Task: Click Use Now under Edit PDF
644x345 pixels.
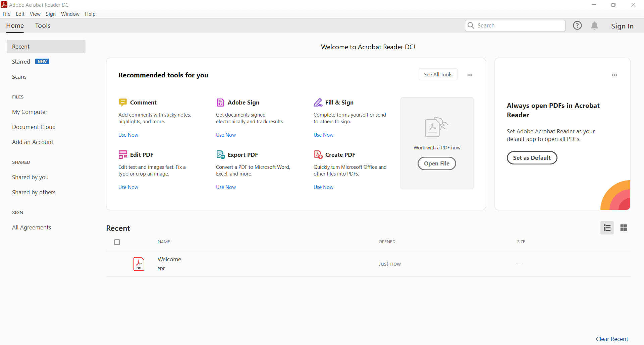Action: point(128,187)
